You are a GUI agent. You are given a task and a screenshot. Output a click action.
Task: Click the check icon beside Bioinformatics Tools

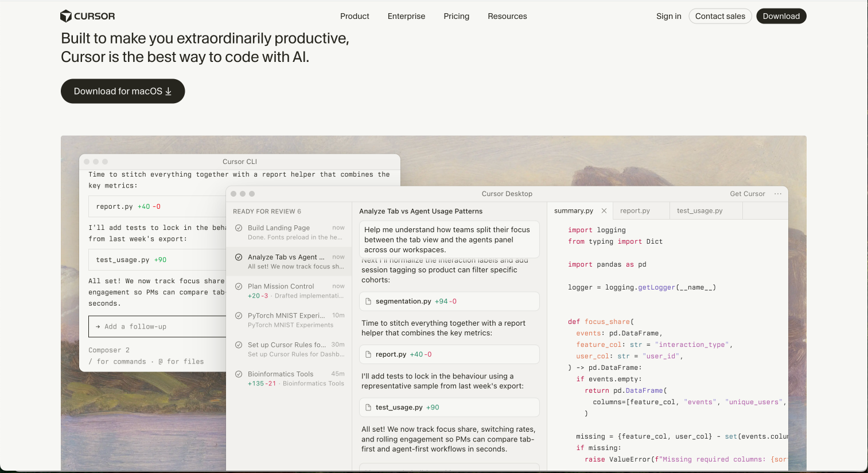click(239, 374)
